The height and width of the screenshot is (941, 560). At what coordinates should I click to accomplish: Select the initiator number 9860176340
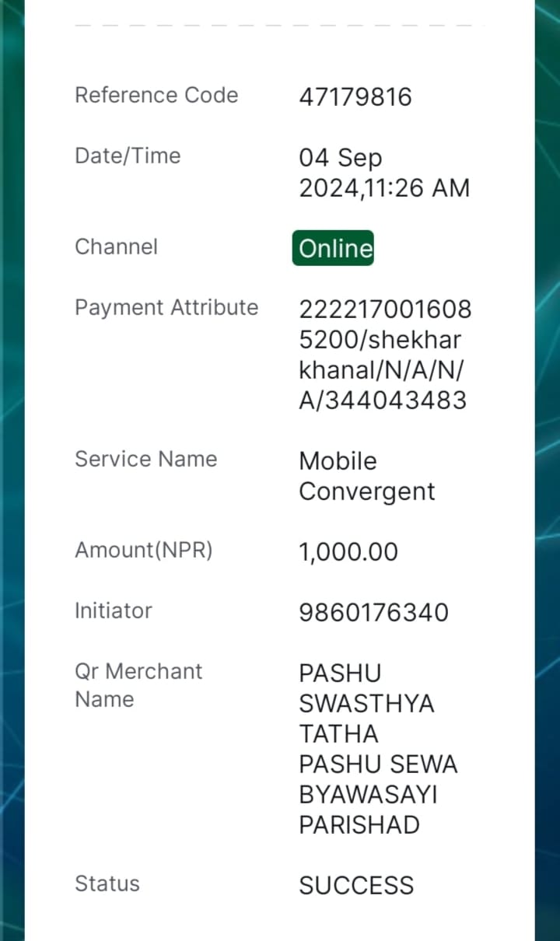click(x=374, y=613)
